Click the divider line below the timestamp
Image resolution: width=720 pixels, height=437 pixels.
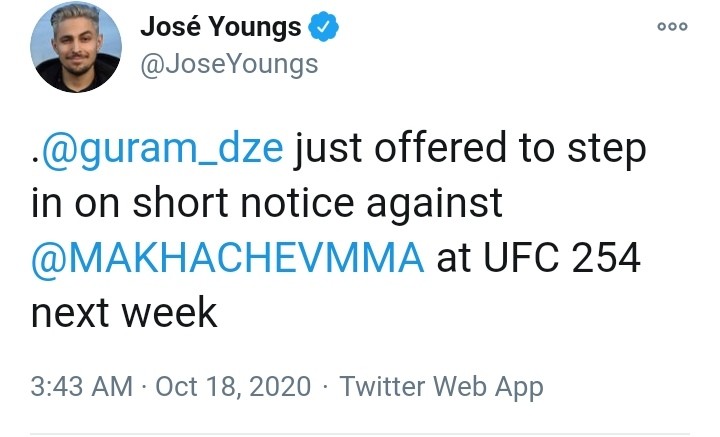(x=360, y=434)
